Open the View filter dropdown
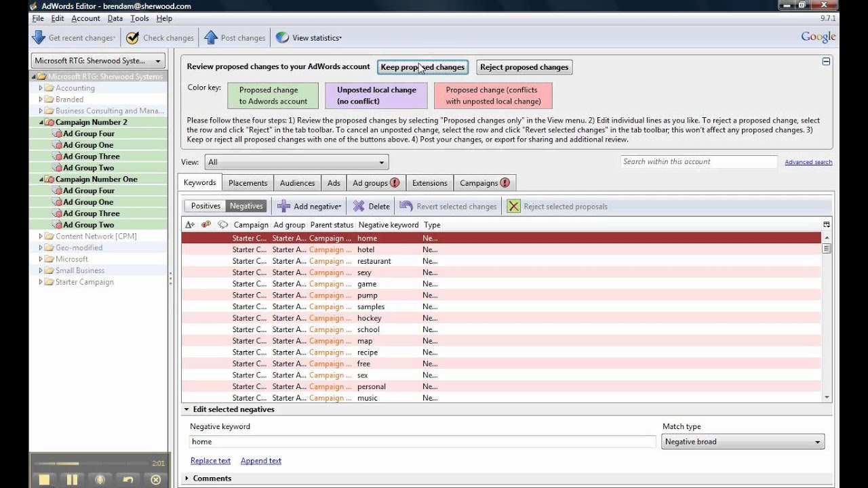This screenshot has height=488, width=868. 296,162
